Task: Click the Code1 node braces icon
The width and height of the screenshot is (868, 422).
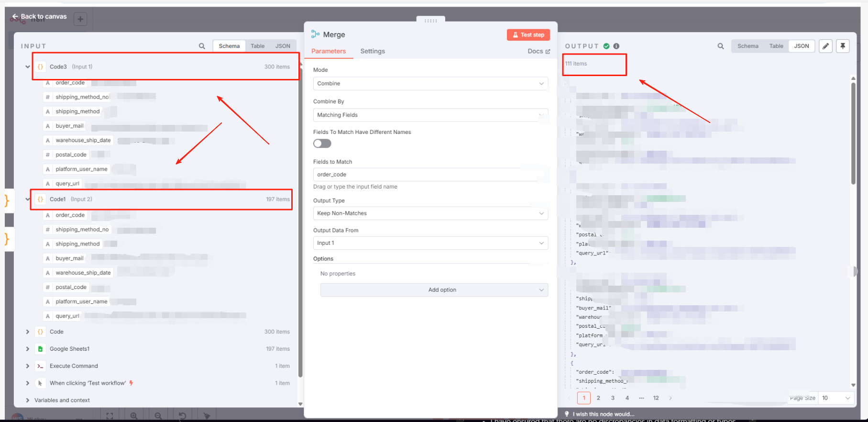Action: 40,199
